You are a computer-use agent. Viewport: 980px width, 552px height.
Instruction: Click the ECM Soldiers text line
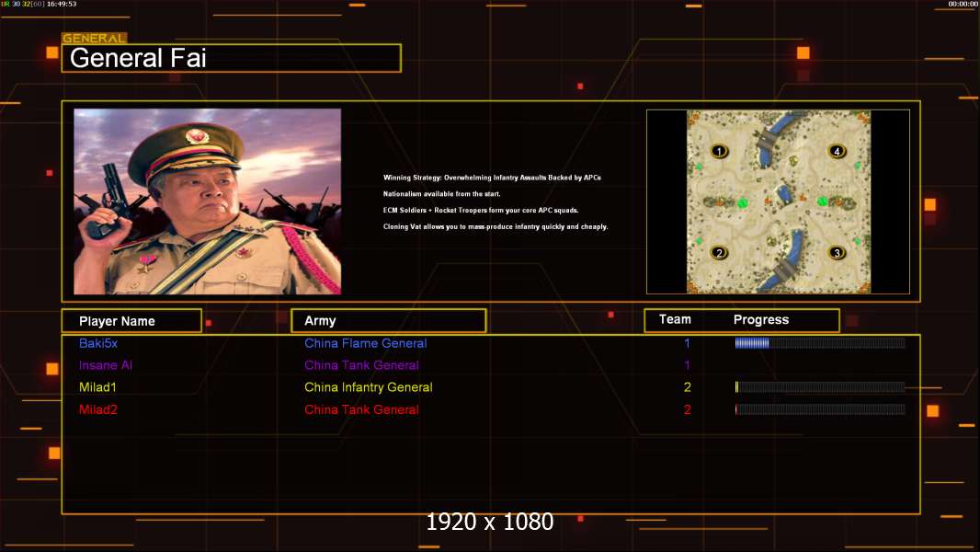[481, 210]
